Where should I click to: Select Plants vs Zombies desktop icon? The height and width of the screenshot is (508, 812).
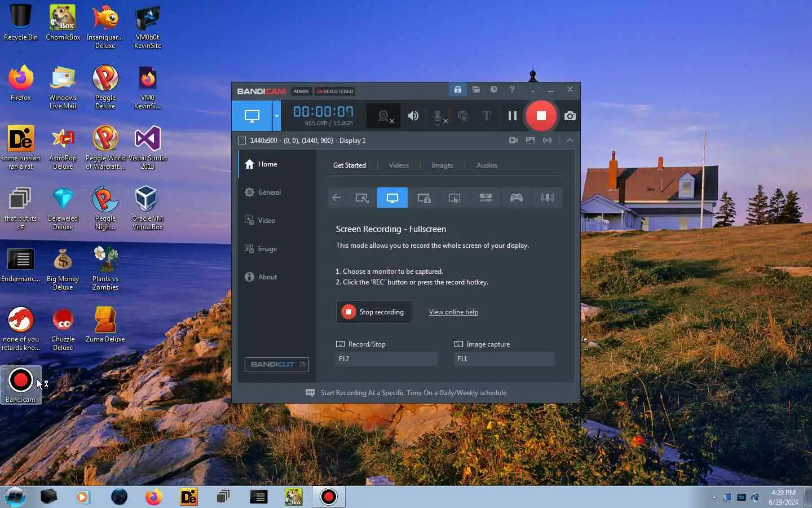point(105,268)
